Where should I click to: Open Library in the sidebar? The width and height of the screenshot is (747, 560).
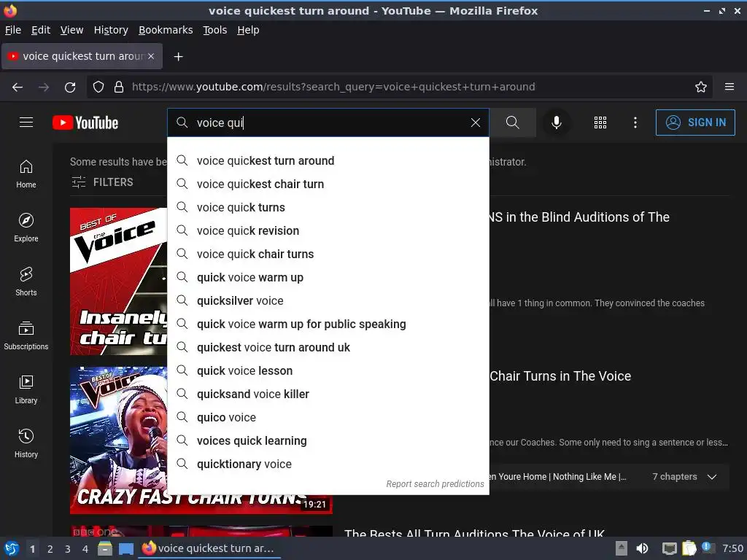(x=26, y=389)
